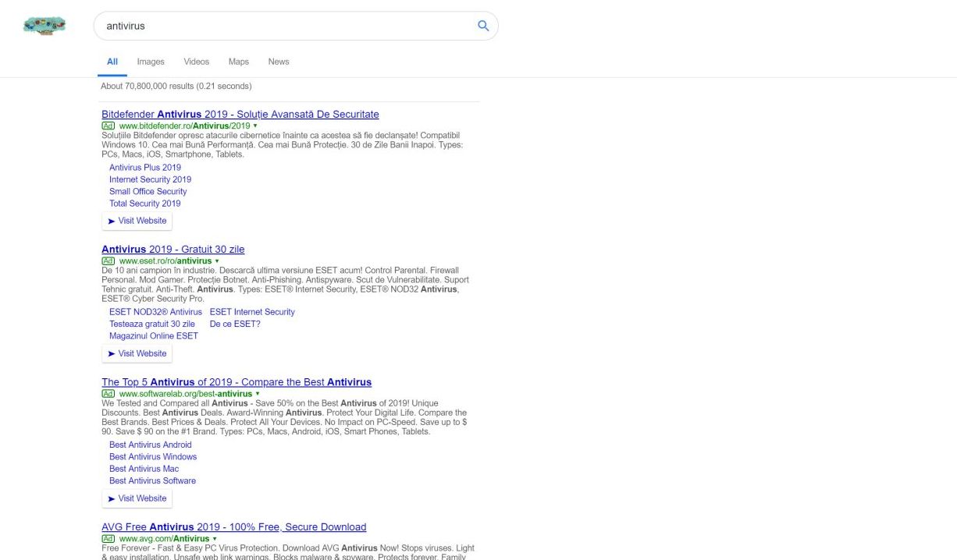Click the Ad badge beside www.eset.ro
This screenshot has height=560, width=957.
(x=109, y=261)
